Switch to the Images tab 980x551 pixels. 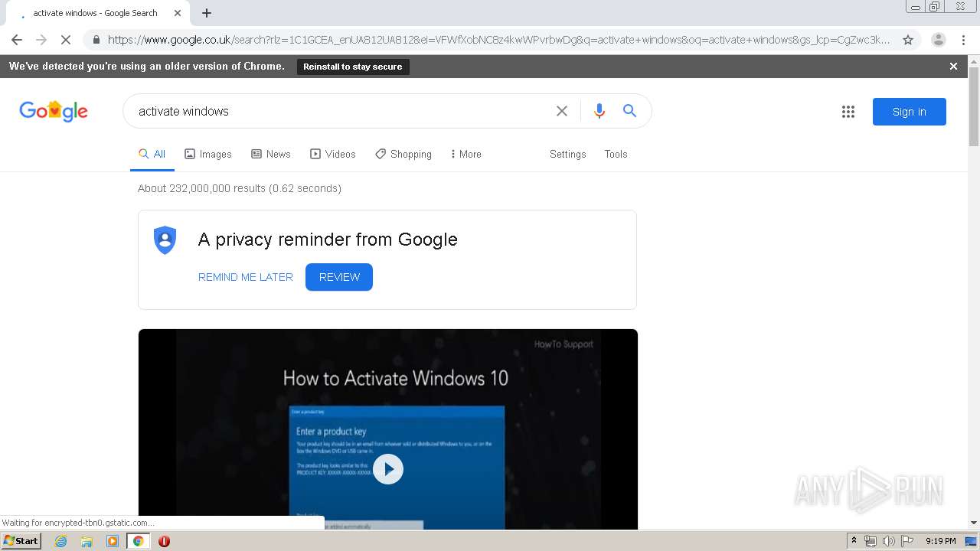click(208, 154)
